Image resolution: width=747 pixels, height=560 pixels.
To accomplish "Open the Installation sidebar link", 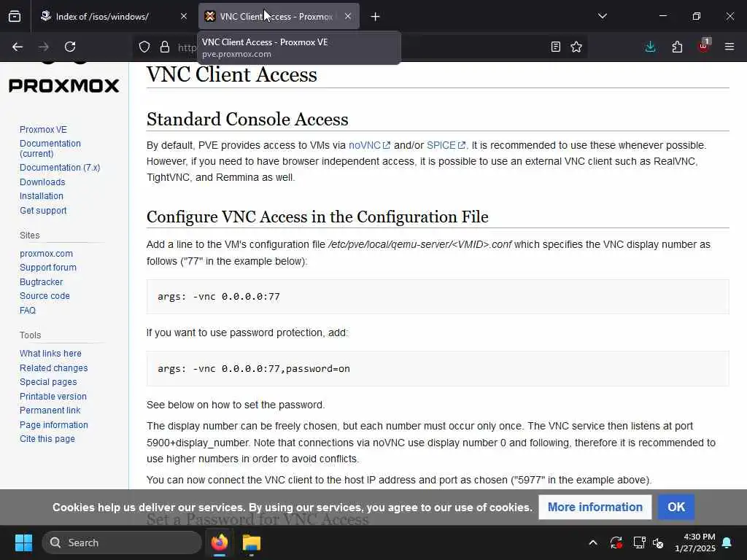I will click(x=42, y=195).
